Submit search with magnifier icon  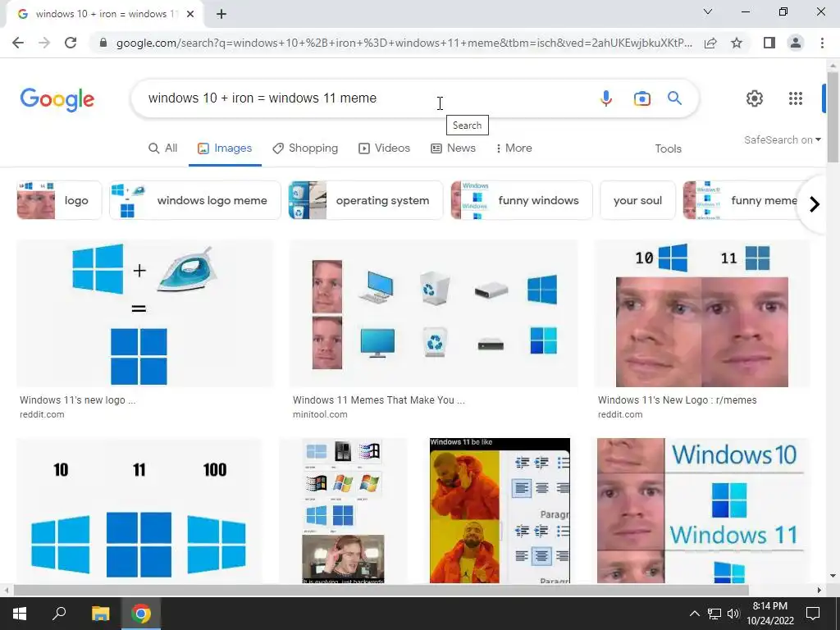(x=674, y=98)
